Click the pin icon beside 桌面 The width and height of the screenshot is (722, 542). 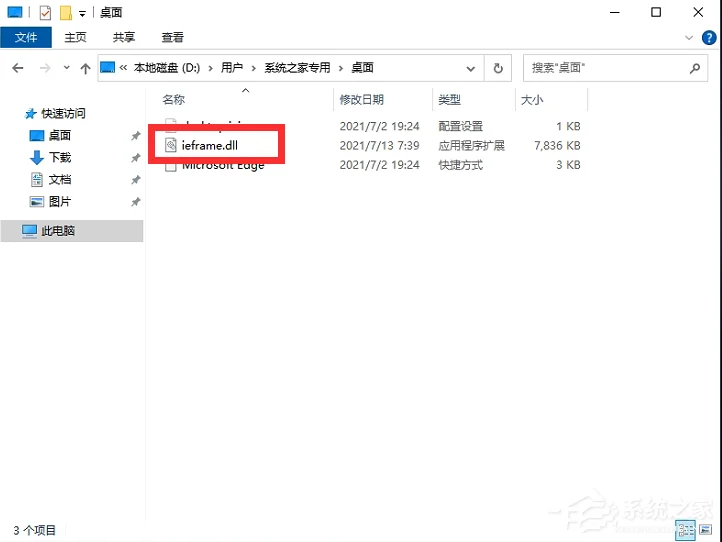pyautogui.click(x=135, y=136)
